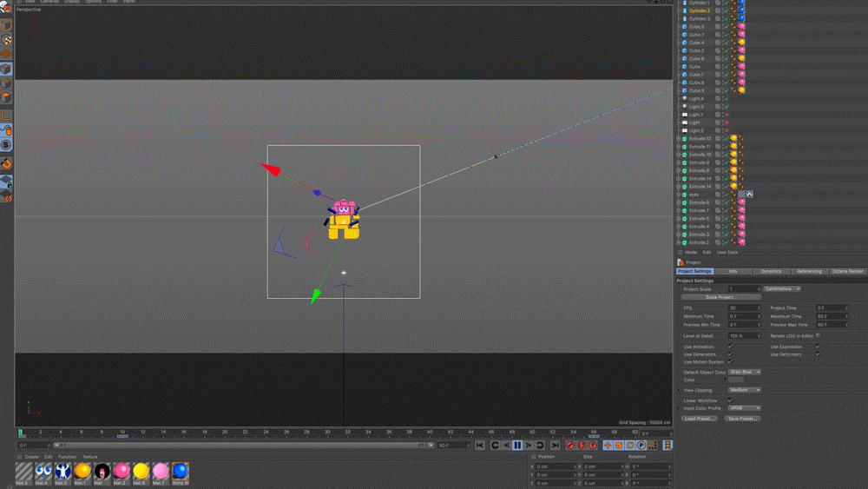The image size is (868, 489).
Task: Open the Info tab
Action: [733, 271]
